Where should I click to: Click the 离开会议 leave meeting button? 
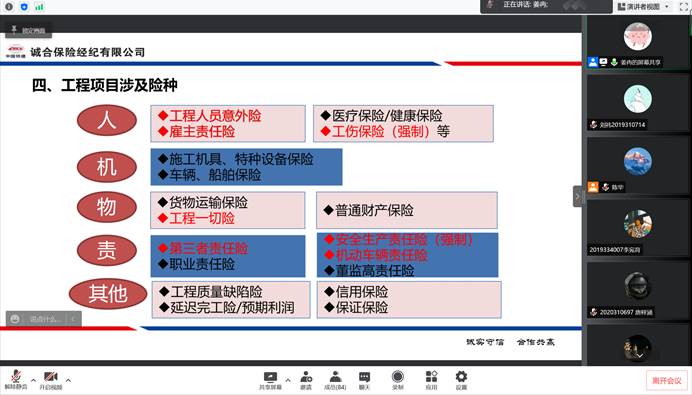(667, 380)
